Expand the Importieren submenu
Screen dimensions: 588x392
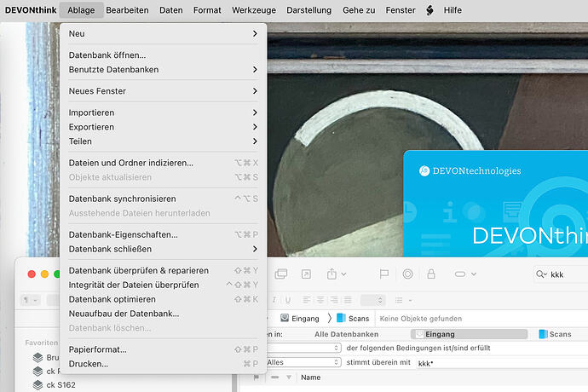(163, 112)
